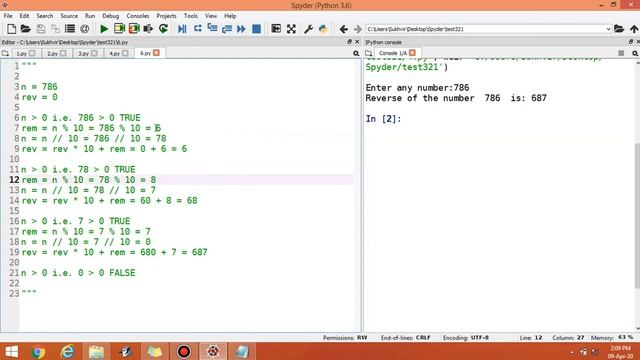Undock the IPython console pane
640x360 pixels.
(x=631, y=42)
